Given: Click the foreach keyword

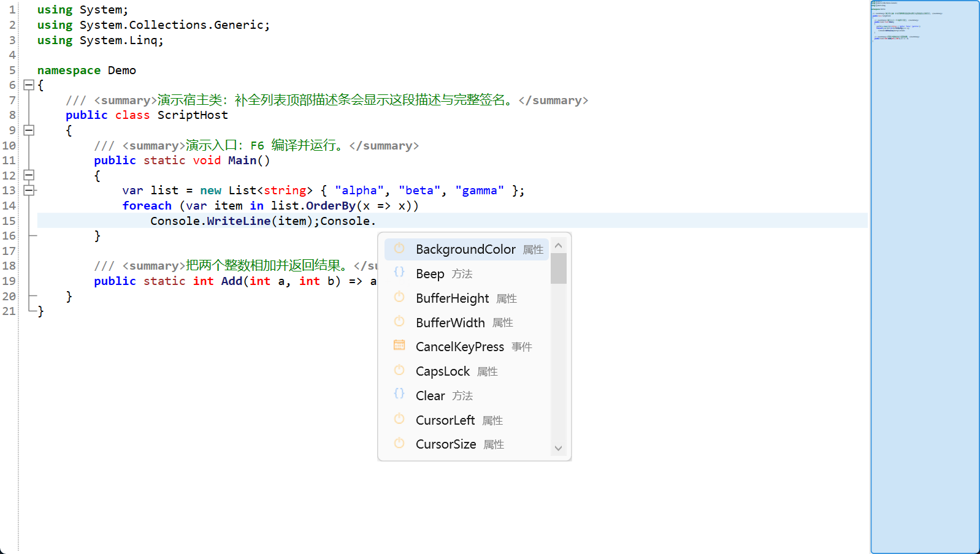Looking at the screenshot, I should point(147,206).
